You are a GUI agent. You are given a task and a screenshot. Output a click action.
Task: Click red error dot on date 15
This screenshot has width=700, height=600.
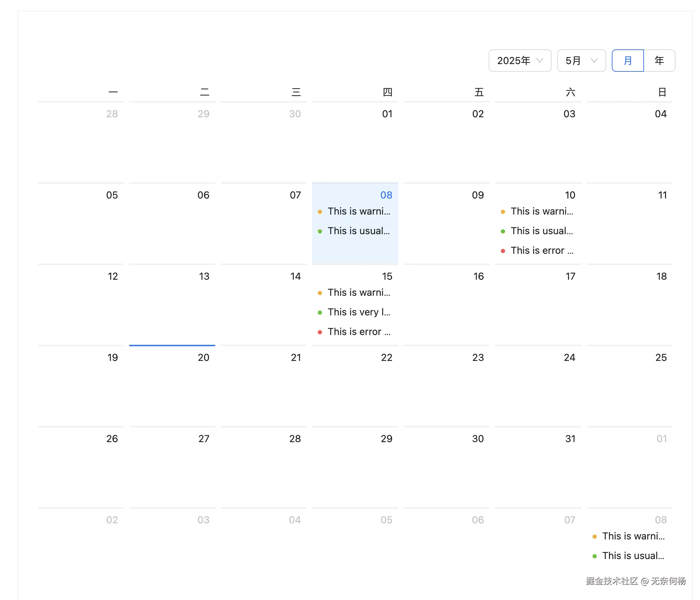(320, 332)
